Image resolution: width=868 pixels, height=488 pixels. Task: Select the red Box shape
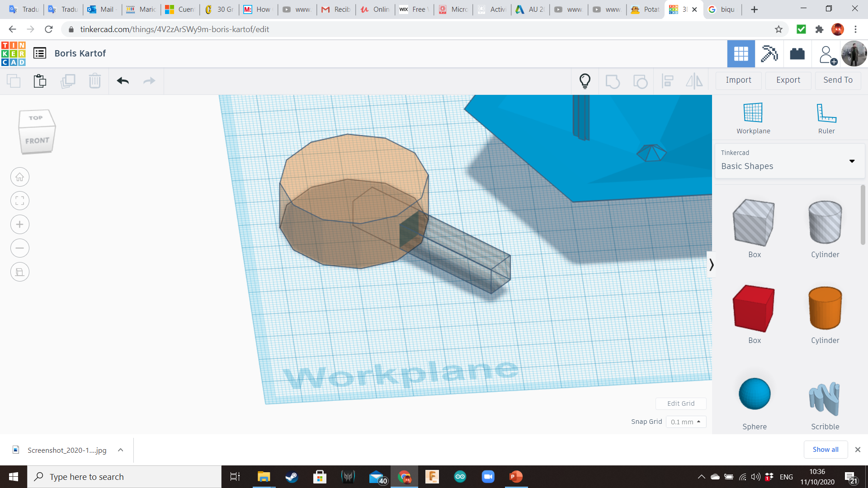click(x=754, y=309)
